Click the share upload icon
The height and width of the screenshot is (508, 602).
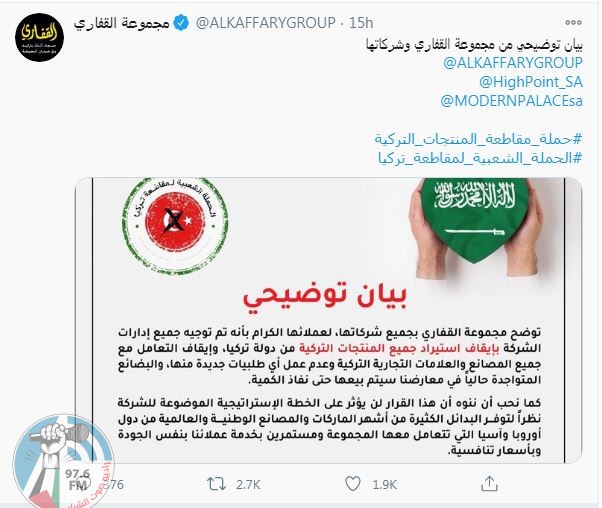click(489, 483)
